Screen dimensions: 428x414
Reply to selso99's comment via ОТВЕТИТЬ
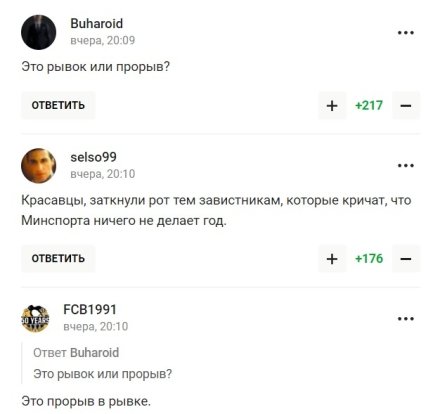point(58,258)
